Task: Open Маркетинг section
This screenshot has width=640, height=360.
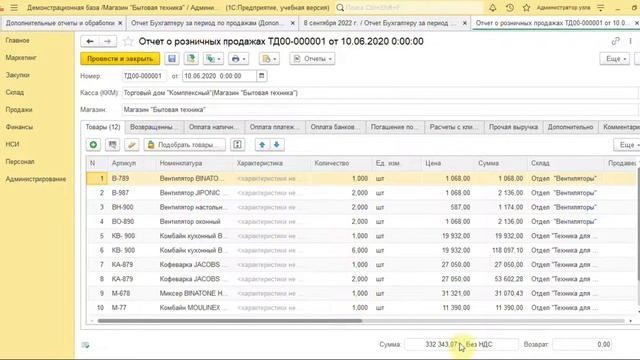Action: tap(21, 58)
